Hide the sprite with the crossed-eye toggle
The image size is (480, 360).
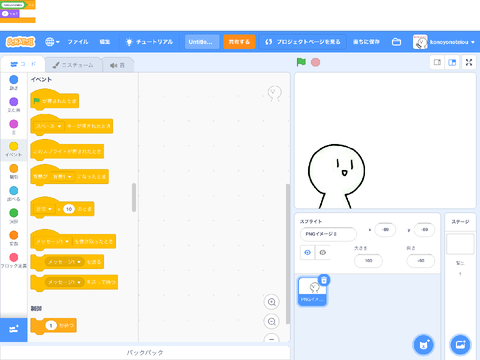click(322, 252)
